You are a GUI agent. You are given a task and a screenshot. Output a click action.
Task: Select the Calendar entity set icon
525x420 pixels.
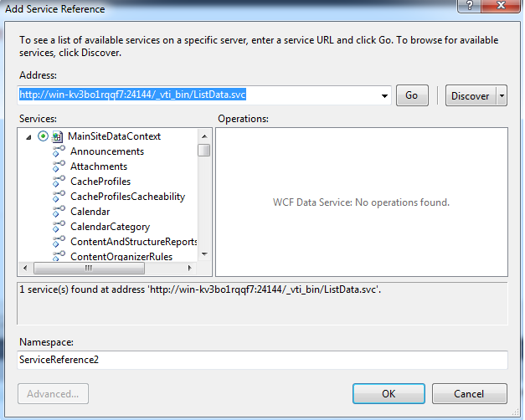[59, 212]
